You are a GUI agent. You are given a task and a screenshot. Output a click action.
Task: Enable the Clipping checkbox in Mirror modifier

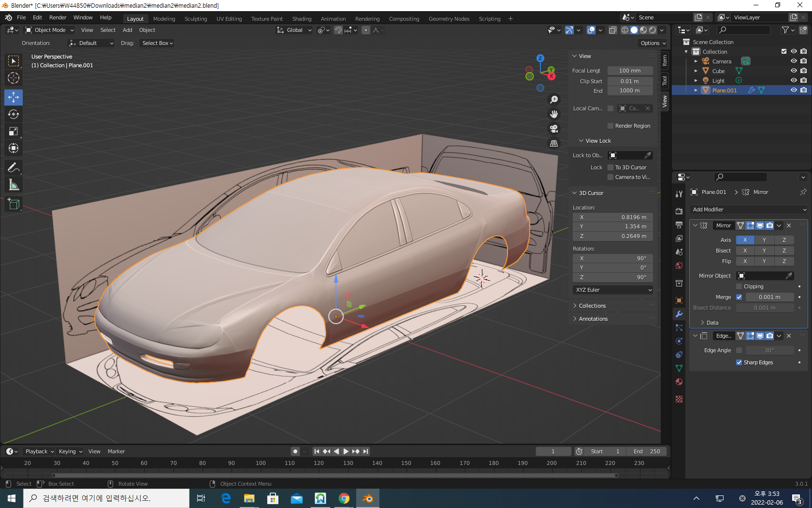(739, 286)
